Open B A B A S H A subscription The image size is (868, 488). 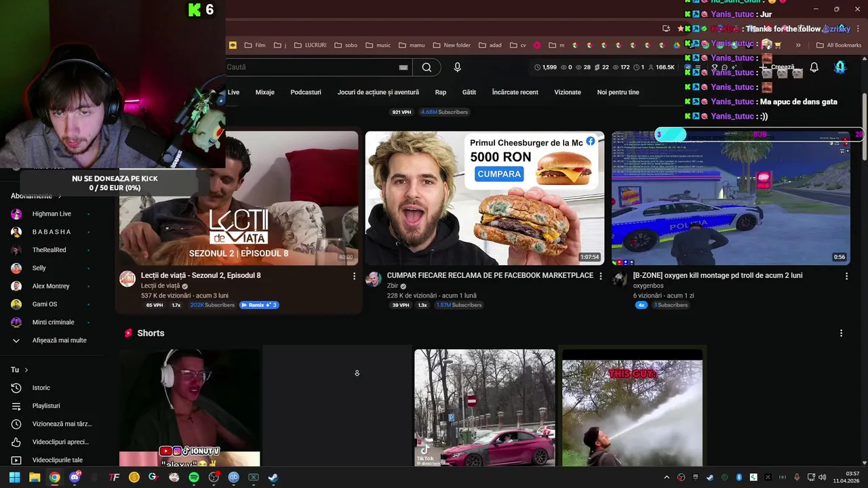click(x=51, y=232)
